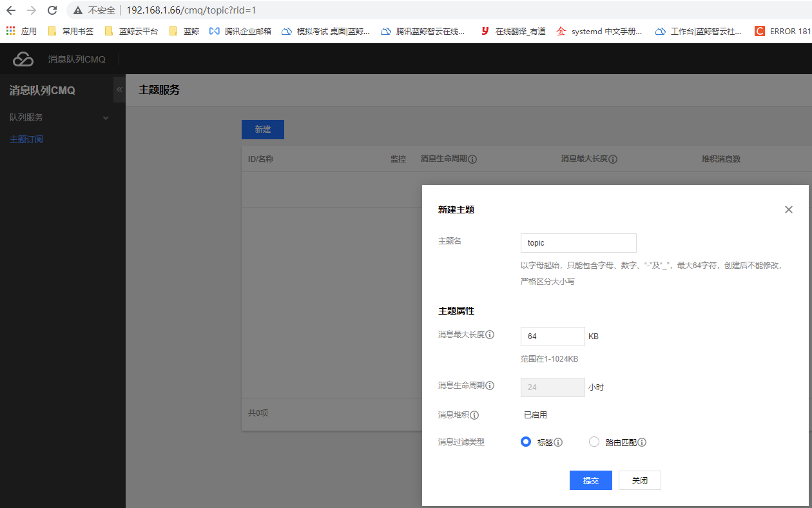This screenshot has height=508, width=812.
Task: Click the 消息最大长度 KB input box
Action: 552,337
